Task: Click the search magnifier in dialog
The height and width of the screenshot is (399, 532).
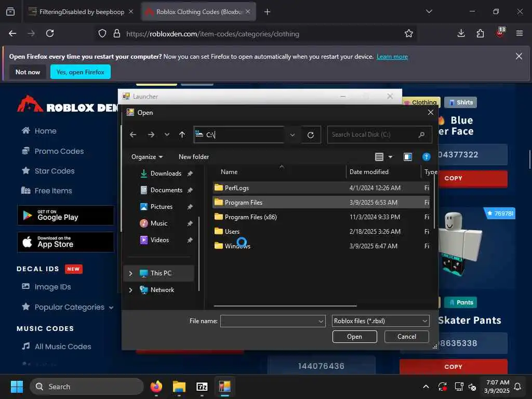Action: point(422,135)
